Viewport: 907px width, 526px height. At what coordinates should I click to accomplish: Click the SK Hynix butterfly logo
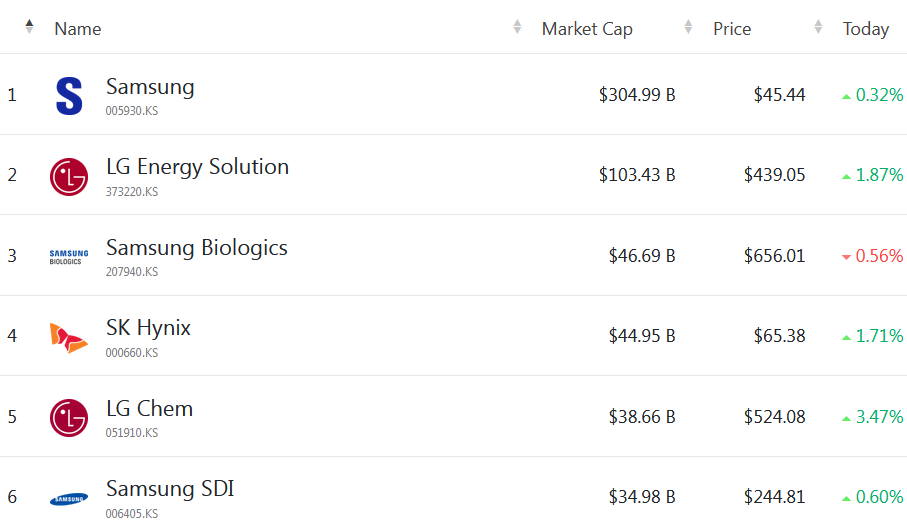click(x=69, y=337)
